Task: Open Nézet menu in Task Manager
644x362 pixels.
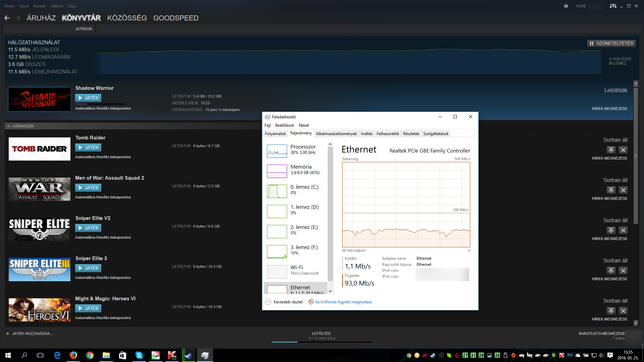Action: click(x=304, y=125)
